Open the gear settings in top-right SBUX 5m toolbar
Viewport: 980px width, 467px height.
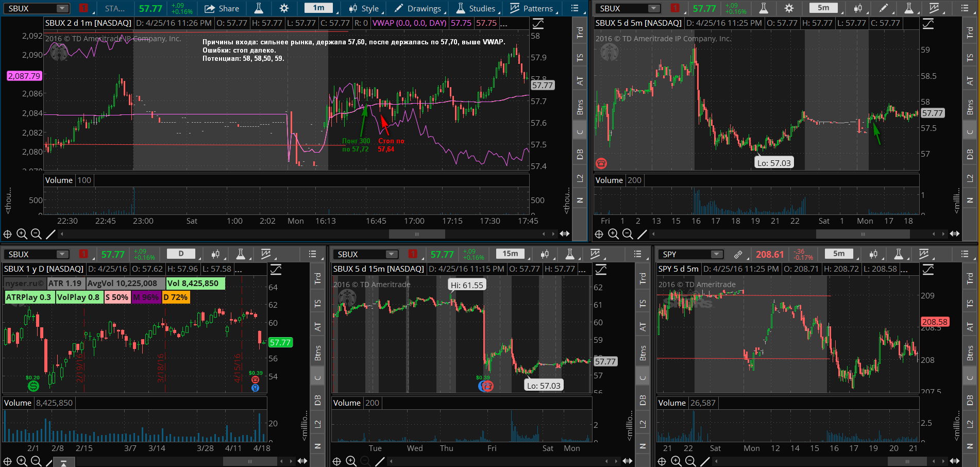click(789, 8)
